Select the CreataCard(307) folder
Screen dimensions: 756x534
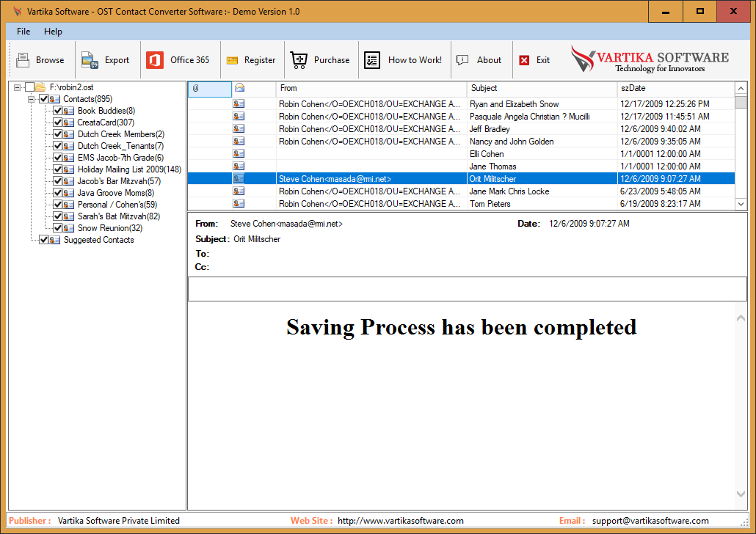pos(106,122)
